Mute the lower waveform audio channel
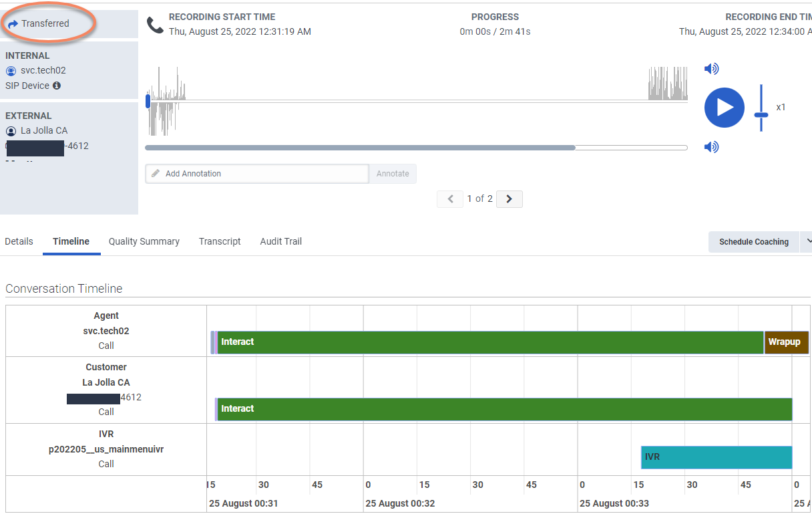The width and height of the screenshot is (812, 516). point(711,147)
